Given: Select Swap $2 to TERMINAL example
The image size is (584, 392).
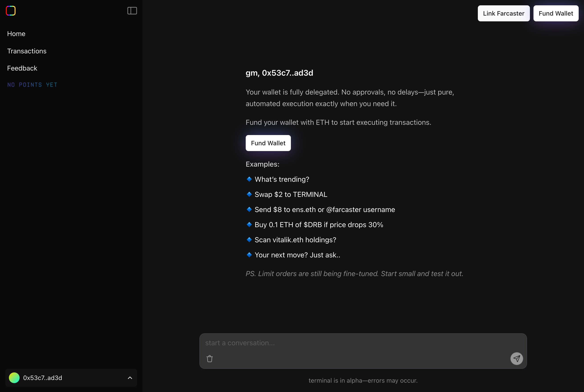Looking at the screenshot, I should click(x=291, y=194).
